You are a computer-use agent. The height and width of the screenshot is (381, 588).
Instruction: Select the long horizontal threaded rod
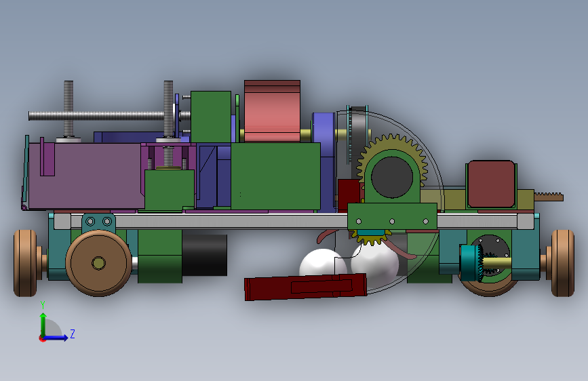pos(113,116)
